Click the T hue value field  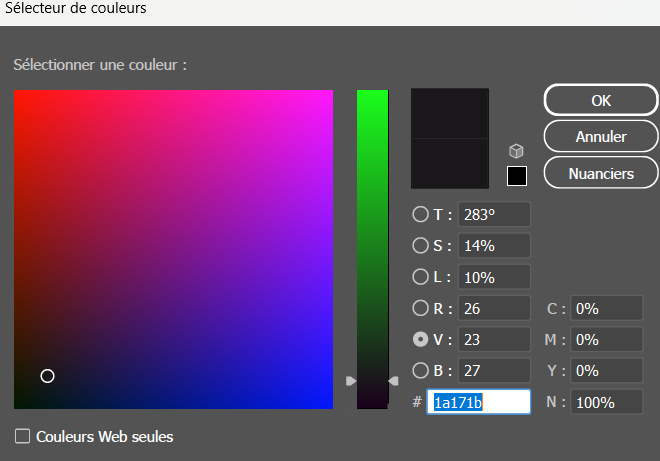pos(493,214)
